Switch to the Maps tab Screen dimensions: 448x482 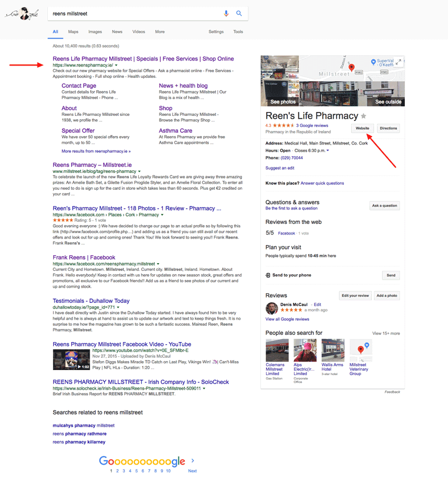(x=73, y=32)
